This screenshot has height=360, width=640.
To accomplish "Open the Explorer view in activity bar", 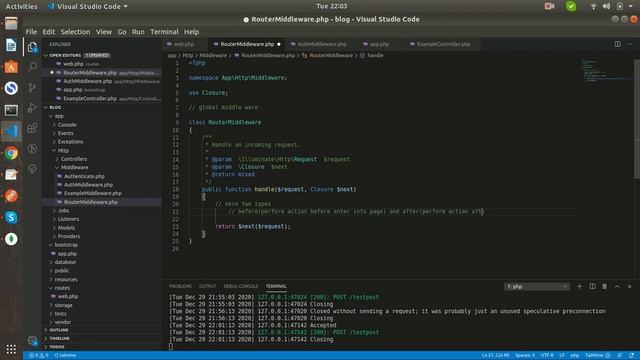I will [x=32, y=47].
